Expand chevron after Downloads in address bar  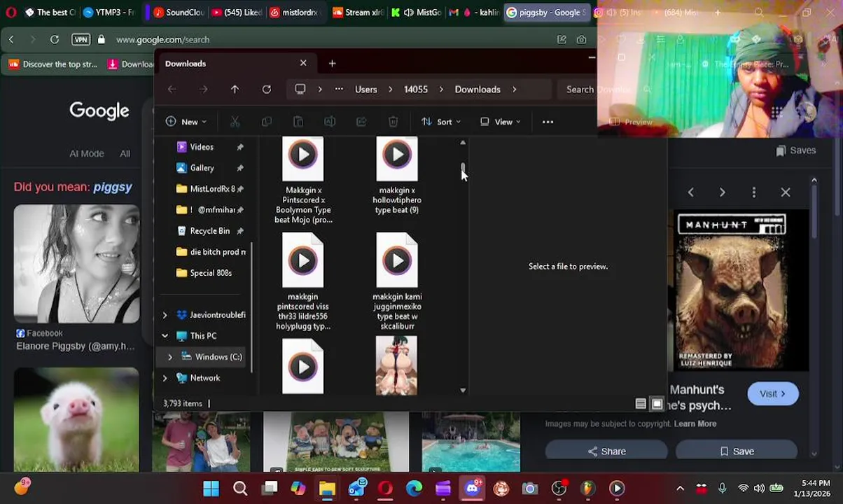click(514, 90)
